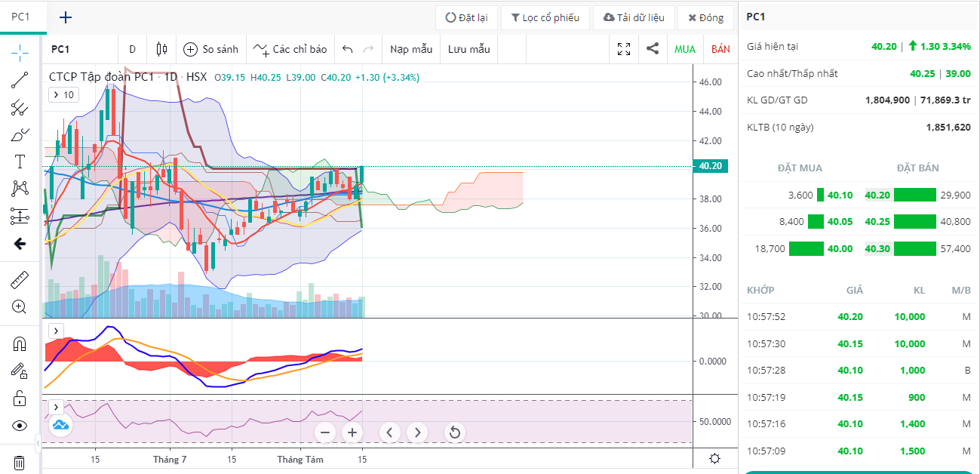
Task: Open the D timeframe interval dropdown
Action: point(132,49)
